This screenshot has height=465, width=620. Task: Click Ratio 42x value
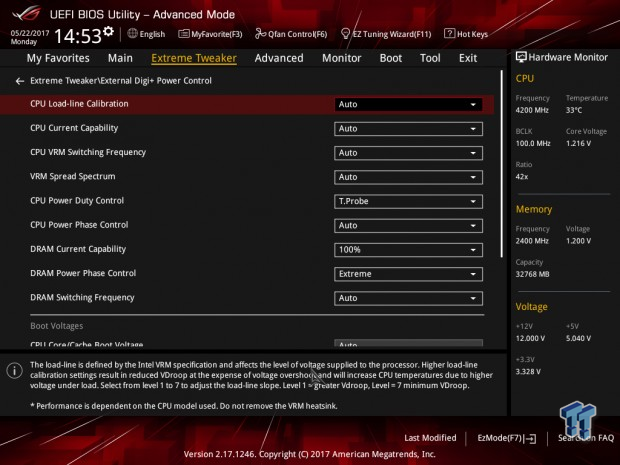click(x=522, y=177)
